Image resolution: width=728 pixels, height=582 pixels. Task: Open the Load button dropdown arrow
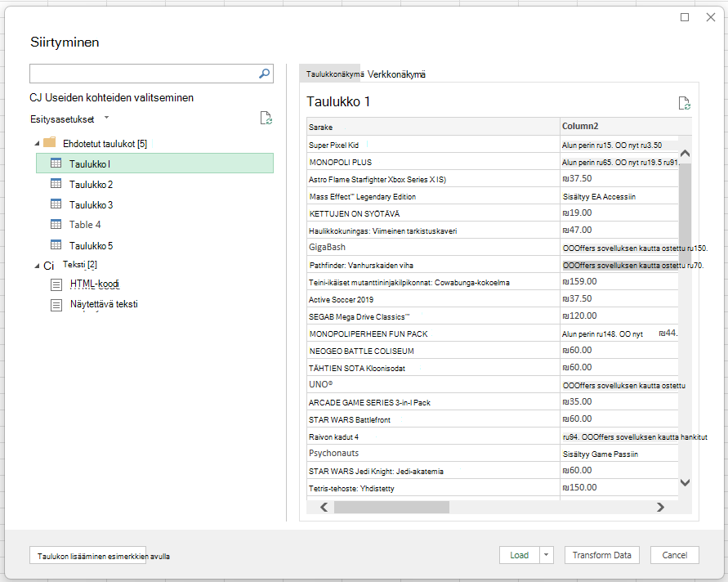pos(547,555)
